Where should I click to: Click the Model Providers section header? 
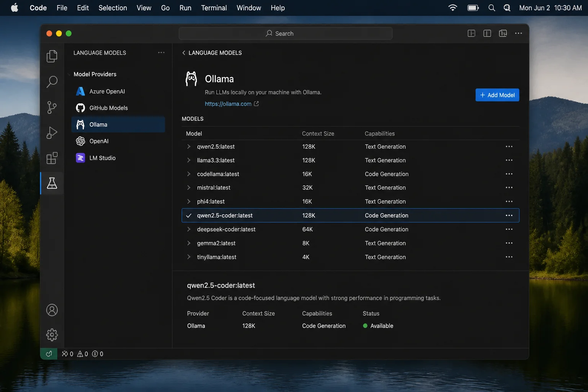click(x=95, y=74)
